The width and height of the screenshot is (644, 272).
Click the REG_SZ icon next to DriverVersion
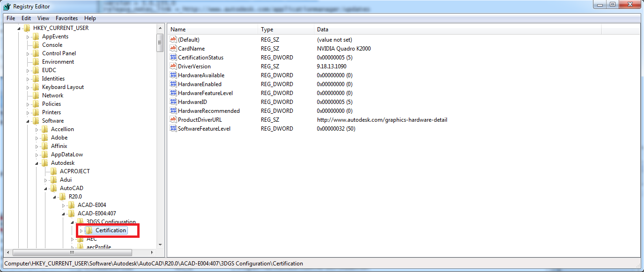pos(173,66)
